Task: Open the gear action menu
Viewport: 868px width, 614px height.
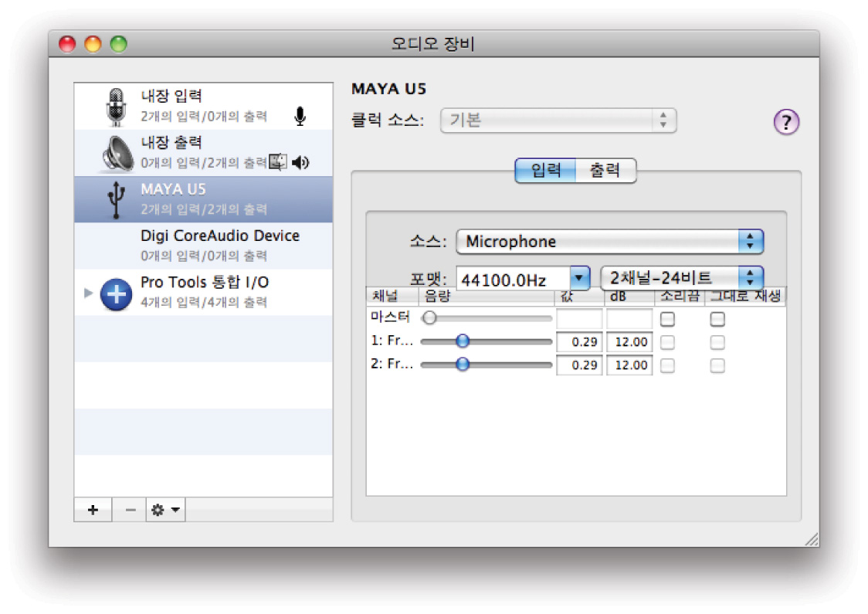Action: [x=165, y=510]
